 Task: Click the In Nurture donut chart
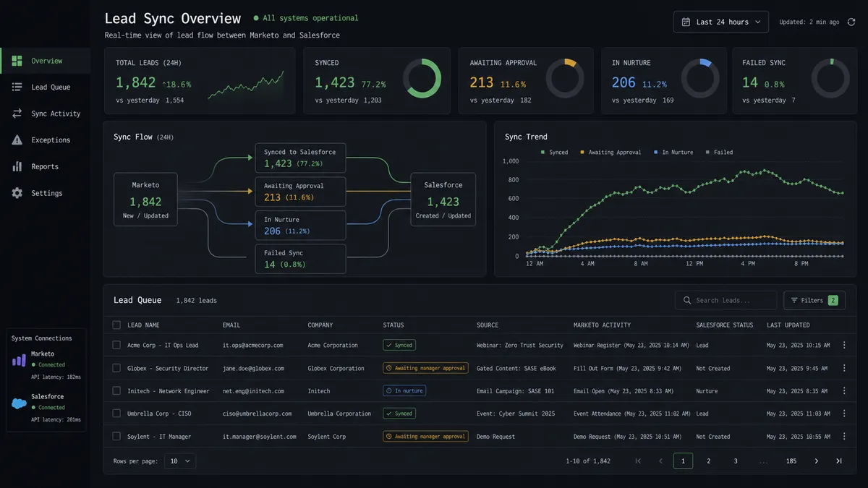pos(700,78)
